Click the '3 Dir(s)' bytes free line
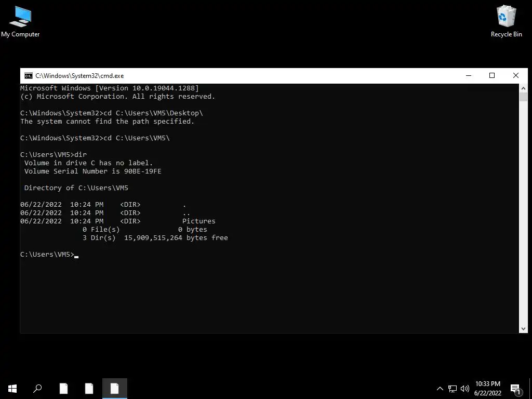Viewport: 532px width, 399px height. coord(155,237)
